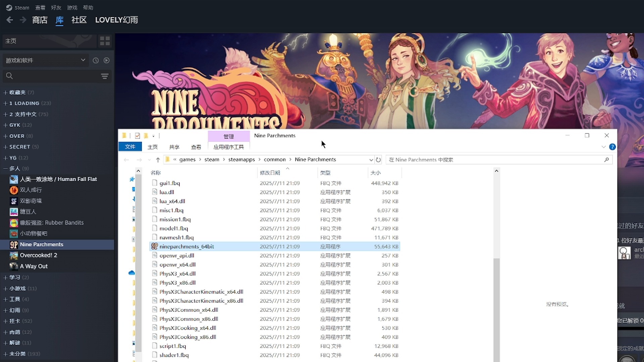The height and width of the screenshot is (362, 644).
Task: Open the library advanced filter icon
Action: click(x=105, y=76)
